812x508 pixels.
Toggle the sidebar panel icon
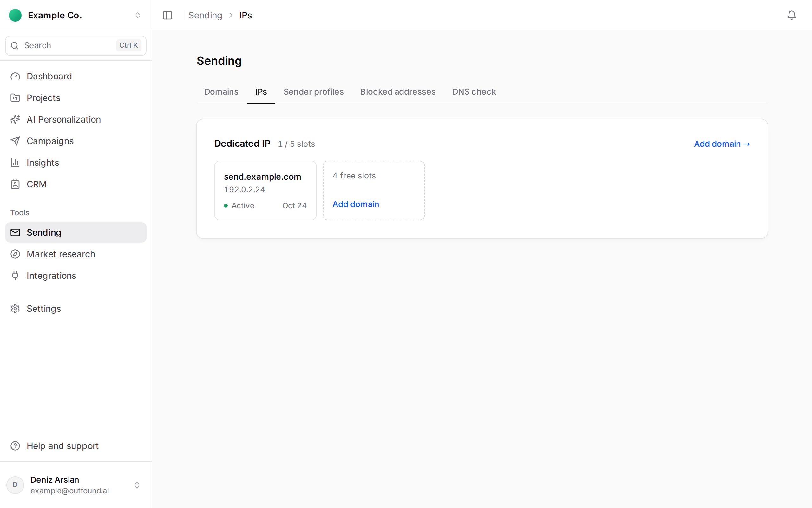[x=167, y=15]
